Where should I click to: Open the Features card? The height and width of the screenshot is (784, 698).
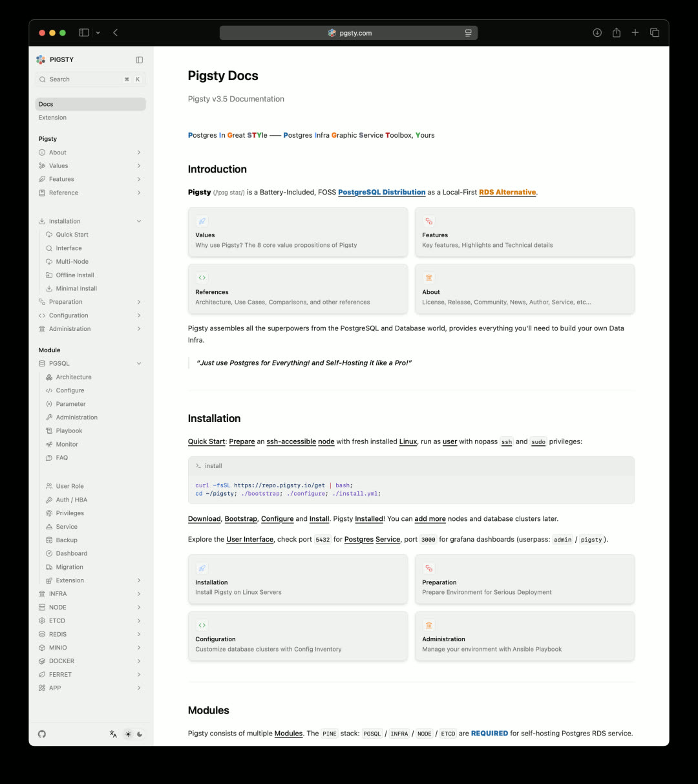(524, 232)
